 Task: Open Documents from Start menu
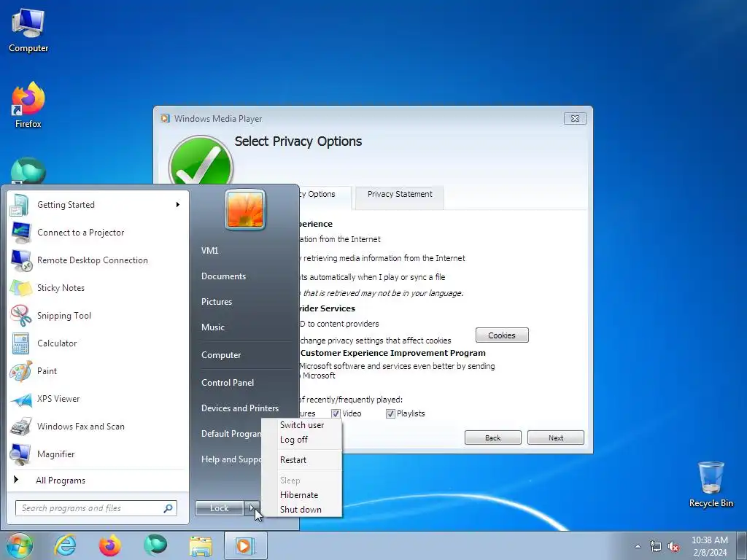[x=223, y=276]
